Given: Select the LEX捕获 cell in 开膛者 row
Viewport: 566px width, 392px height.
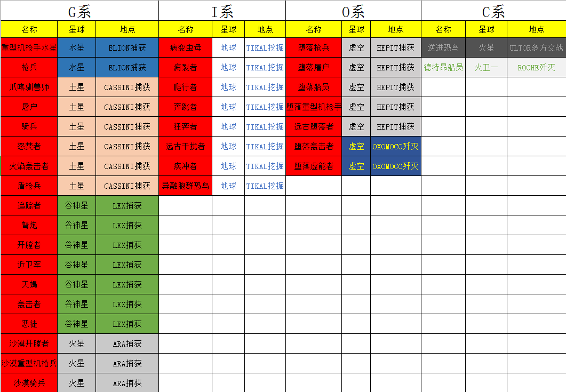Looking at the screenshot, I should [x=127, y=245].
